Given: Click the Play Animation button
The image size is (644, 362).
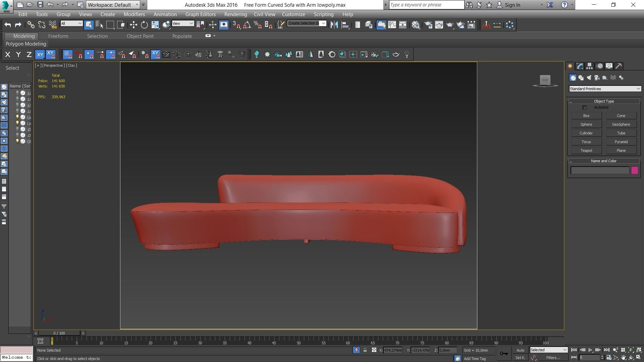Looking at the screenshot, I should coord(590,350).
